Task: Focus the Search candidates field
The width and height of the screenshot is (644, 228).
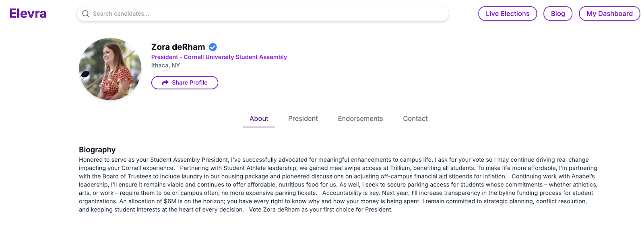Action: [266, 14]
